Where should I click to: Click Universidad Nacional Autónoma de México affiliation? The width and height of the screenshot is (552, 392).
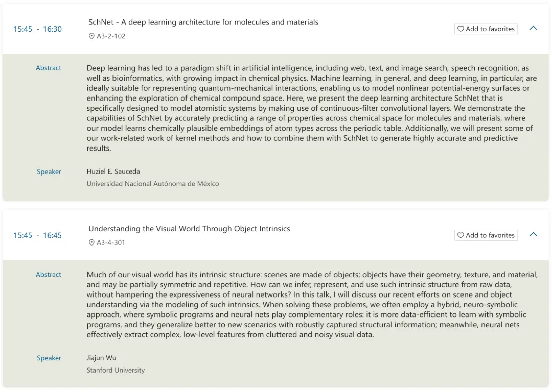[153, 184]
